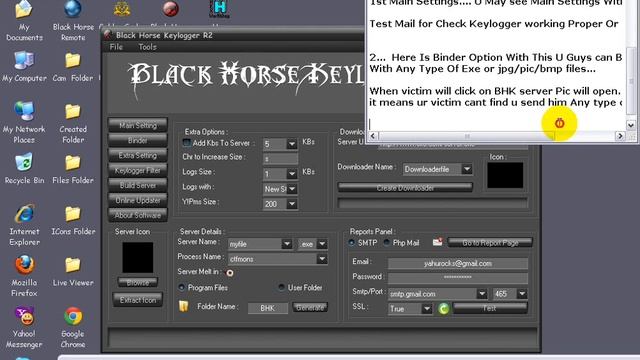640x360 pixels.
Task: Open Black Horse Remote desktop shortcut
Action: click(x=73, y=20)
